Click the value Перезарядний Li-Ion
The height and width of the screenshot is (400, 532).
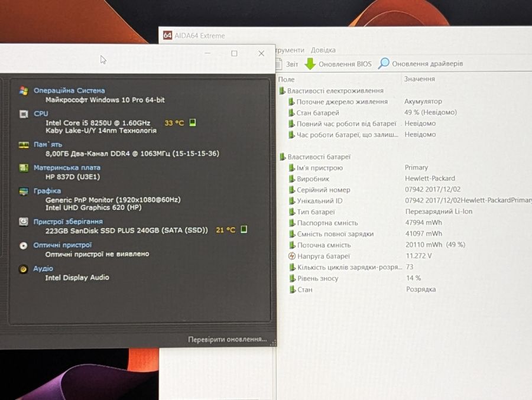pyautogui.click(x=439, y=212)
